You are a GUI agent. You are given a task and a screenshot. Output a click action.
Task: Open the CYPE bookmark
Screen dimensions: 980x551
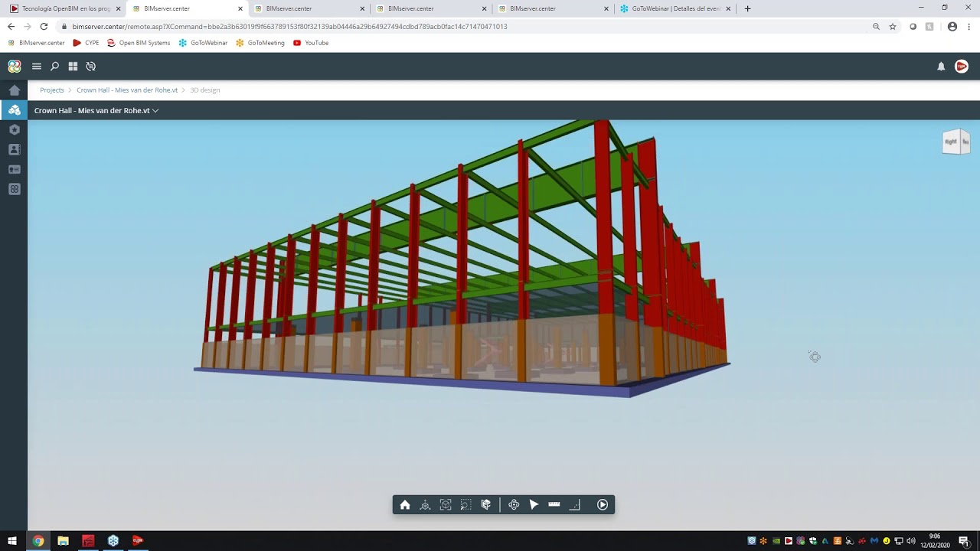tap(86, 43)
